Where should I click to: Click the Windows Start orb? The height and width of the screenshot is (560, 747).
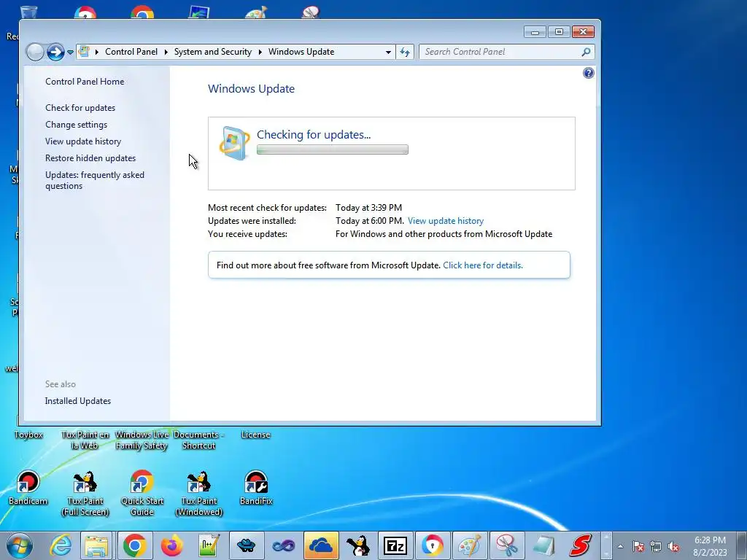(20, 545)
